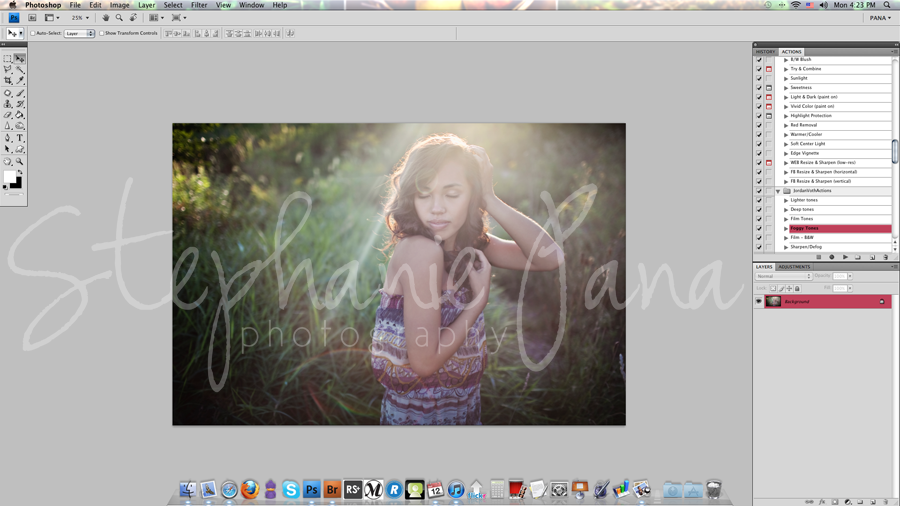Select the Deep tones action
This screenshot has height=506, width=900.
click(x=802, y=209)
